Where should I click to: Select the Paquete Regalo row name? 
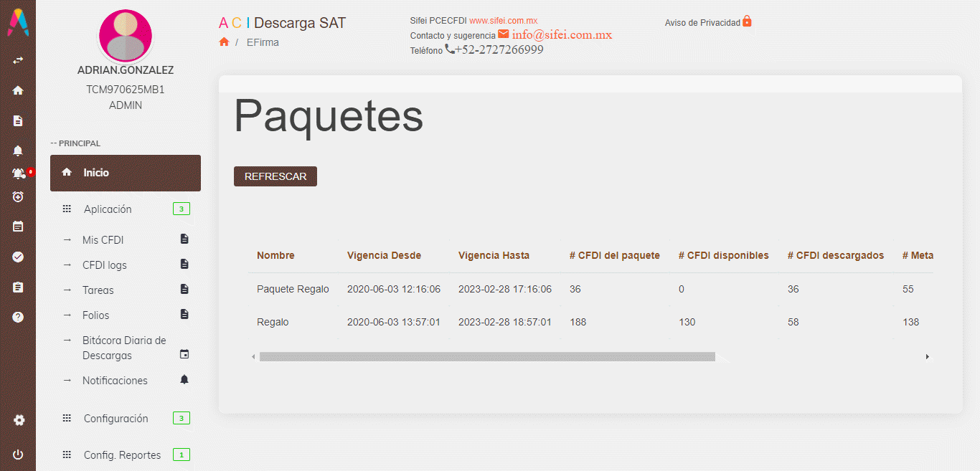click(293, 289)
